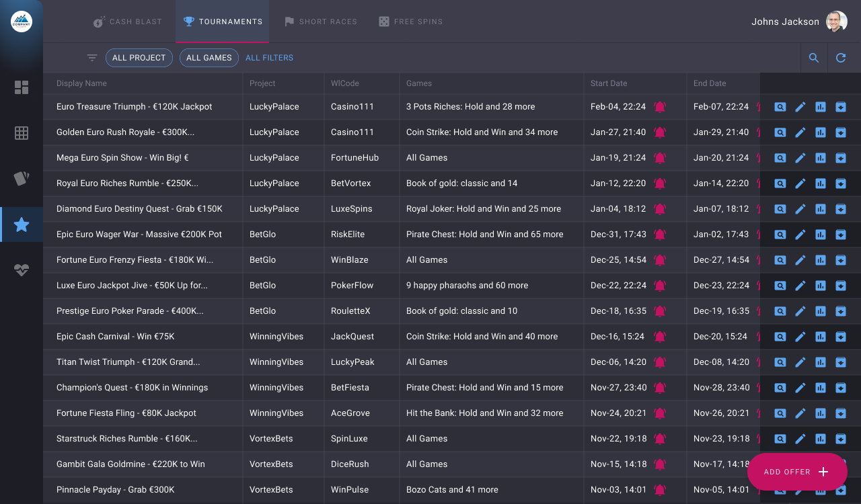Expand the filter list icon

[92, 58]
